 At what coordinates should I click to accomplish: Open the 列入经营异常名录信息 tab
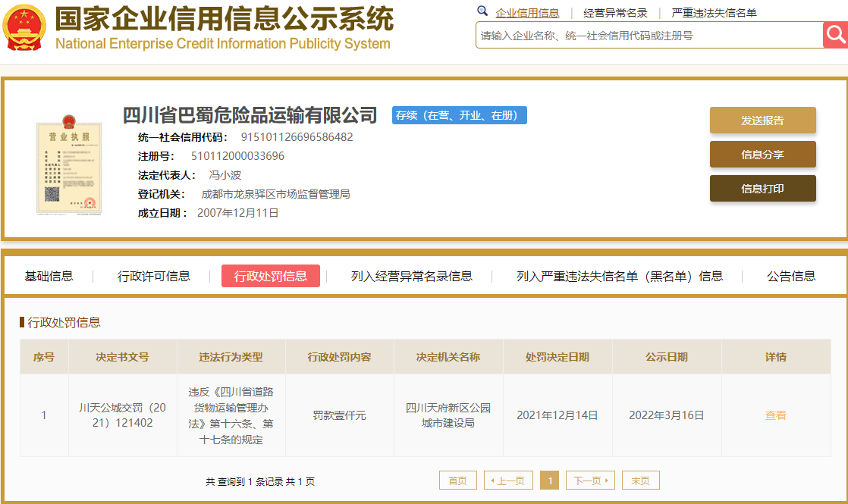tap(412, 276)
